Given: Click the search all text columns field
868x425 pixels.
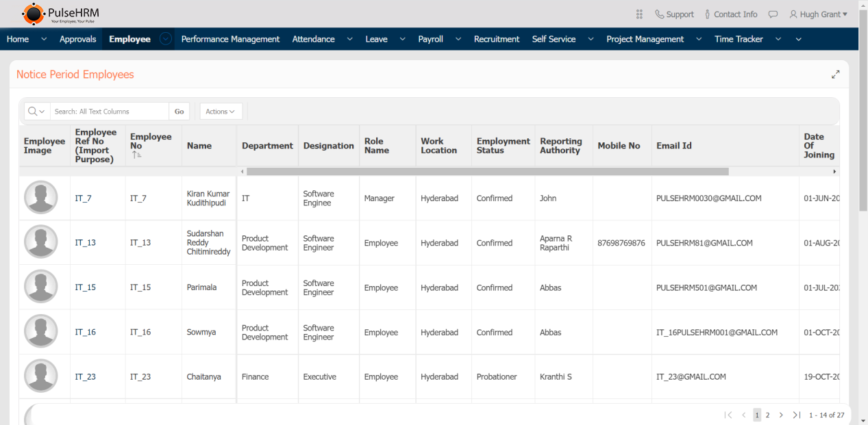Looking at the screenshot, I should click(110, 112).
